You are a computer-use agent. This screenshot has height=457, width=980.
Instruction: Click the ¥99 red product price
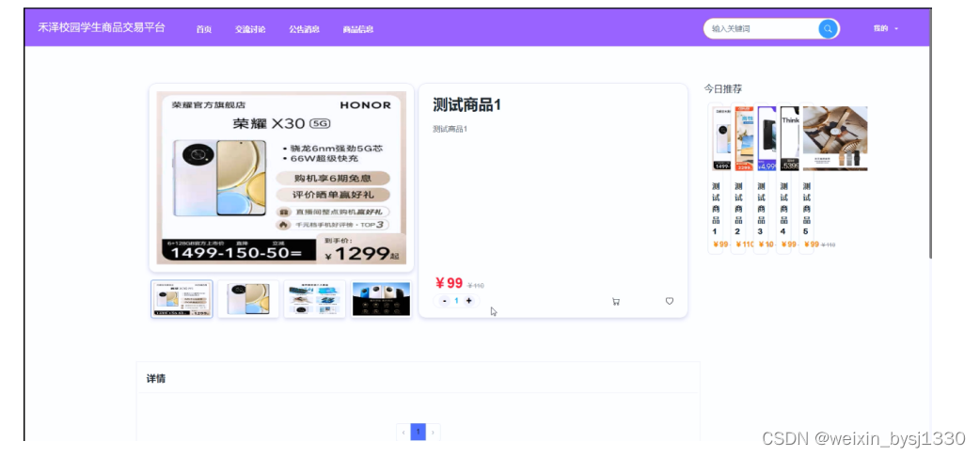(449, 283)
